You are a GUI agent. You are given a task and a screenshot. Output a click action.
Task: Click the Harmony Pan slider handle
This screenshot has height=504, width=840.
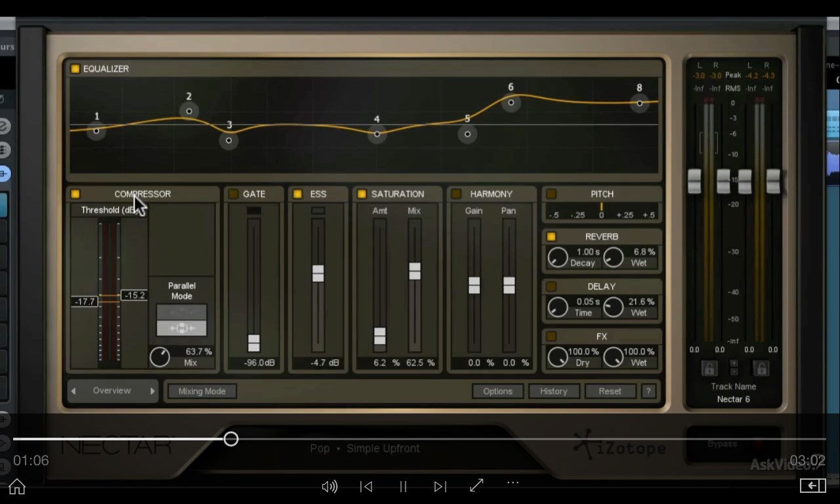click(509, 285)
